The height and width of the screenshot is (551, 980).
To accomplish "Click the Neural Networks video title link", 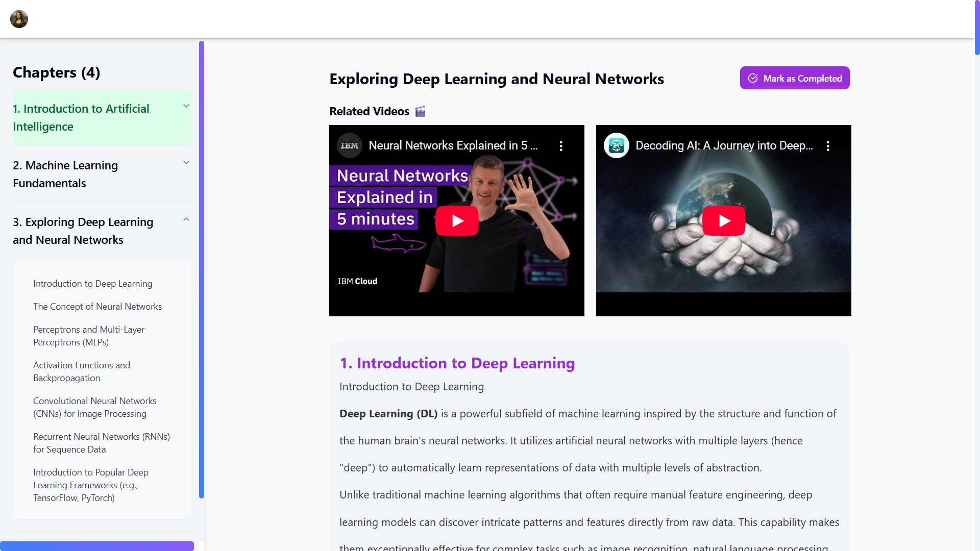I will pos(453,145).
